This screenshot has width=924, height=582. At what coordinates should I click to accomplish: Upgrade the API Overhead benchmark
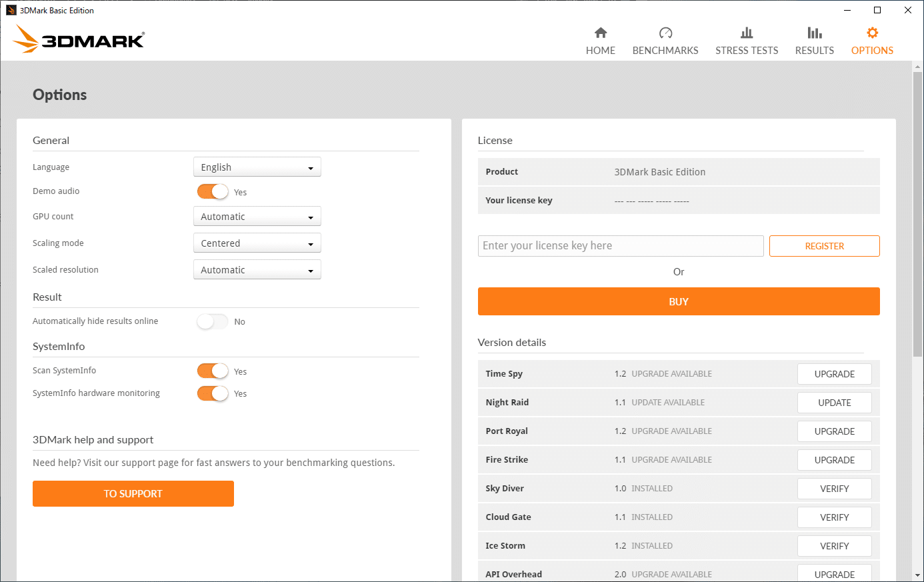pyautogui.click(x=835, y=573)
